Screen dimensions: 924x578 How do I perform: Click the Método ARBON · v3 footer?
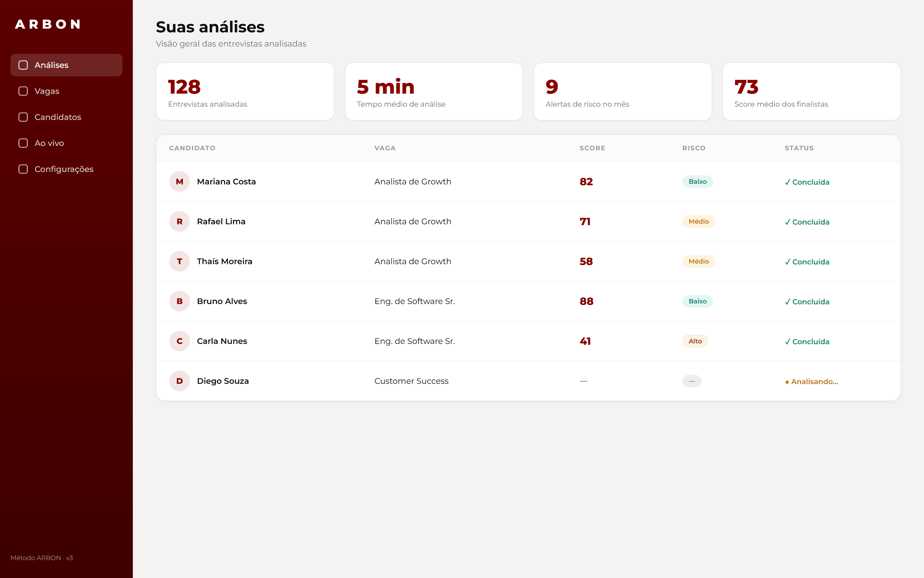[x=42, y=558]
